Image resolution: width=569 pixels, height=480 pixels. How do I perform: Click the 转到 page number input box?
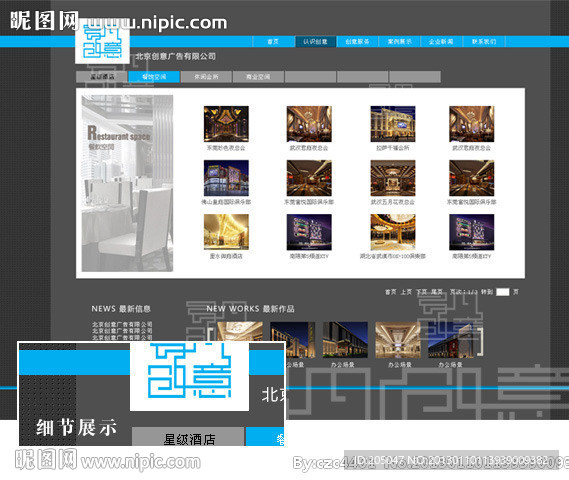click(503, 292)
